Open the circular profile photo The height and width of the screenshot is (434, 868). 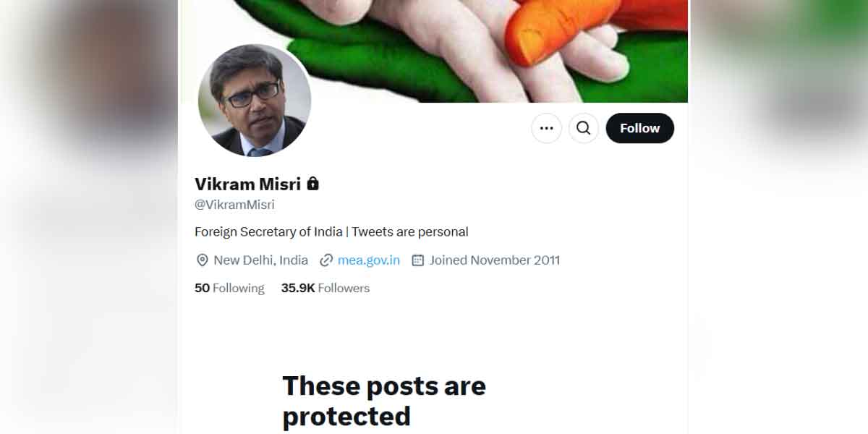pyautogui.click(x=255, y=101)
